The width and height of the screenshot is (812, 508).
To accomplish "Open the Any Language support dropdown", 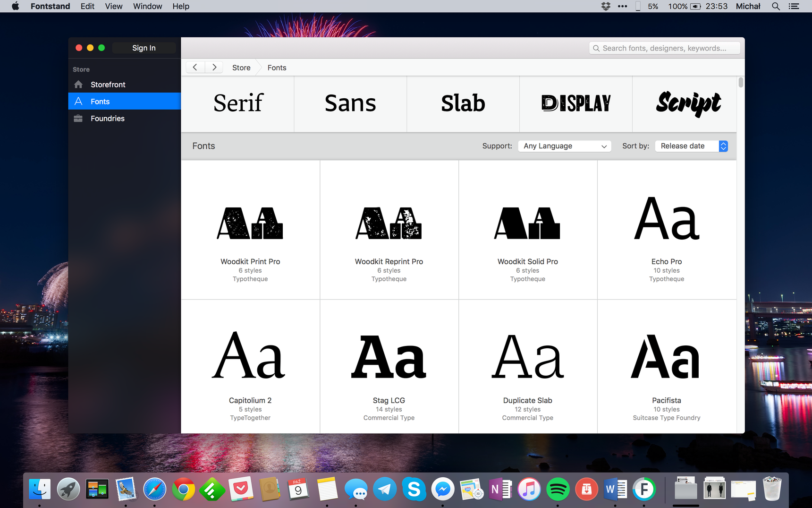I will click(x=565, y=146).
